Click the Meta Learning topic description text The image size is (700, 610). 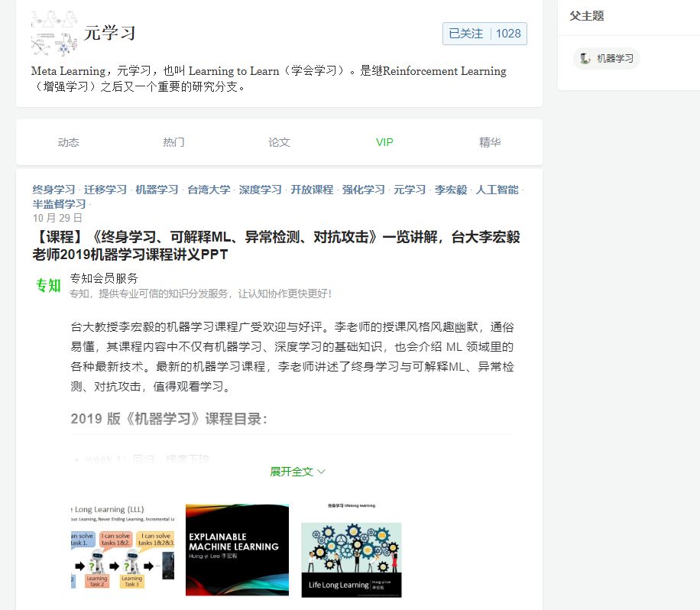(x=269, y=79)
